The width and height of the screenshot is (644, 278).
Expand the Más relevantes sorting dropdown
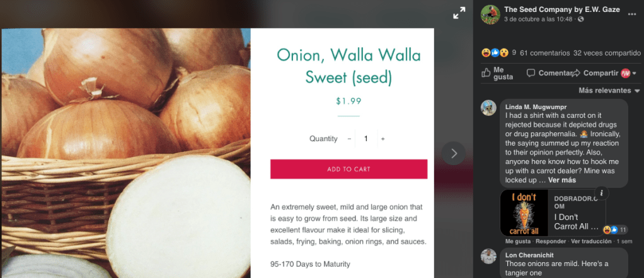(x=609, y=90)
